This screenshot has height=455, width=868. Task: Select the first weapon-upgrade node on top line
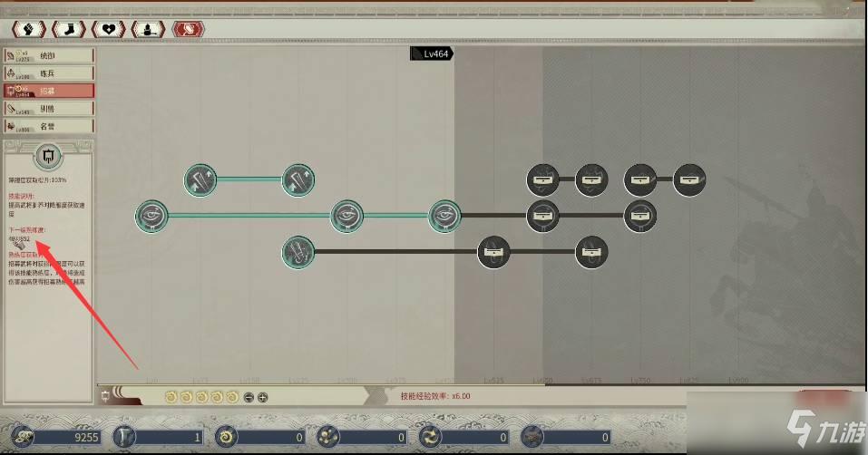pos(200,179)
